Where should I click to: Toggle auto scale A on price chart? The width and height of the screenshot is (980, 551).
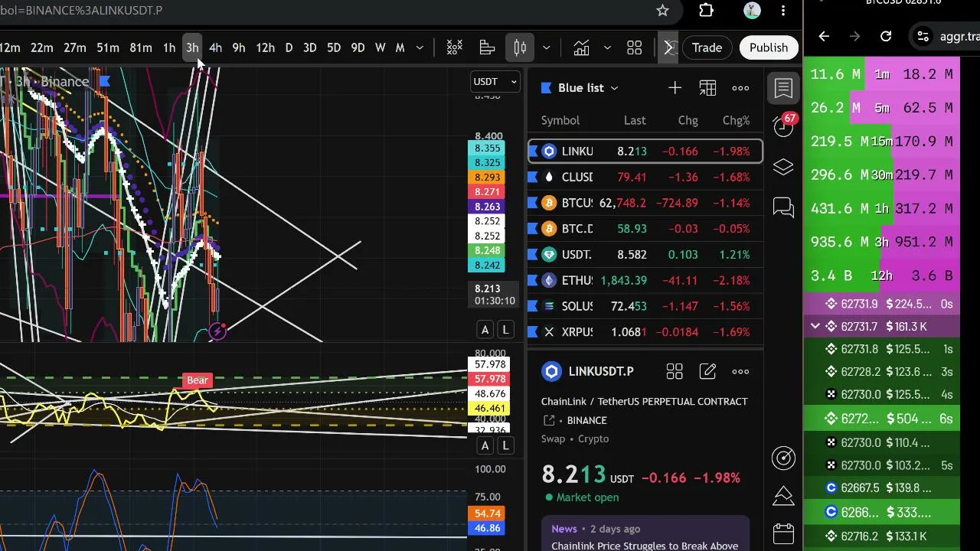pos(485,330)
